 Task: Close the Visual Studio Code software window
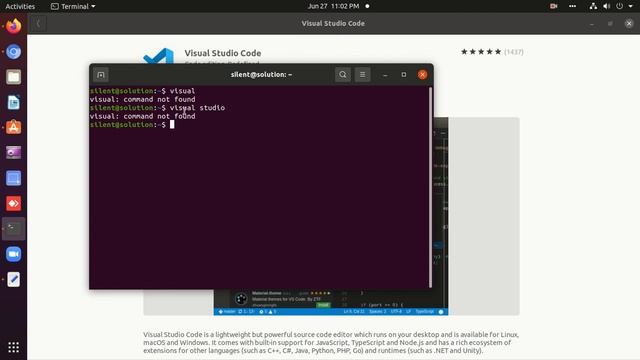pyautogui.click(x=629, y=24)
